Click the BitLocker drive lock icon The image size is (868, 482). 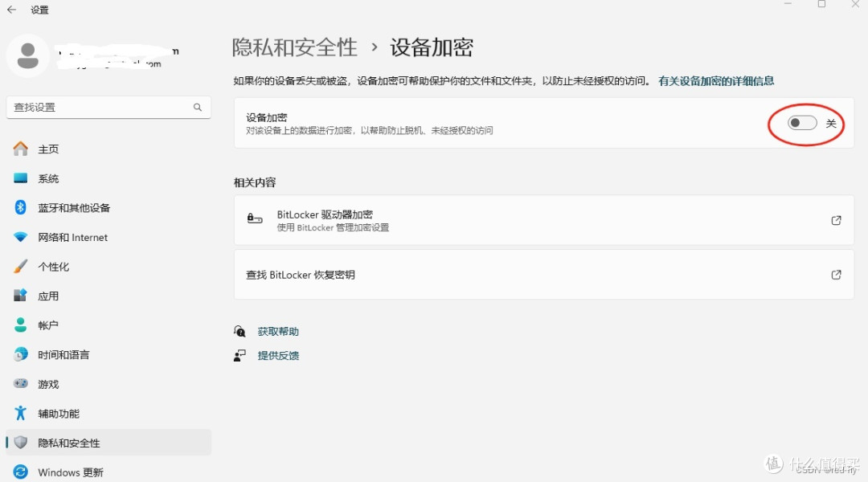(255, 219)
